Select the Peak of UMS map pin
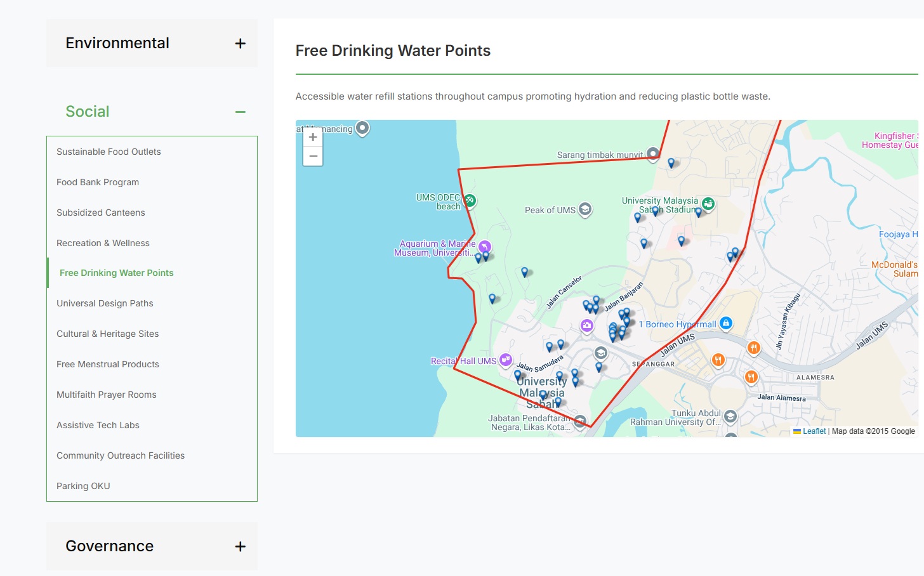The height and width of the screenshot is (576, 924). (x=585, y=209)
